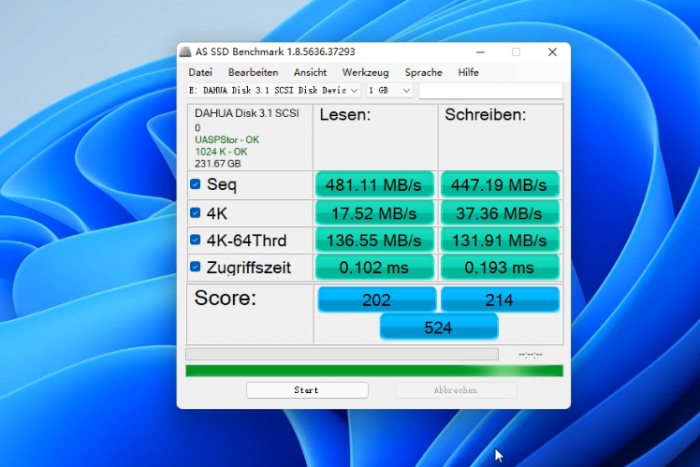This screenshot has height=467, width=700.
Task: Uncheck the Seq test checkbox
Action: click(196, 184)
